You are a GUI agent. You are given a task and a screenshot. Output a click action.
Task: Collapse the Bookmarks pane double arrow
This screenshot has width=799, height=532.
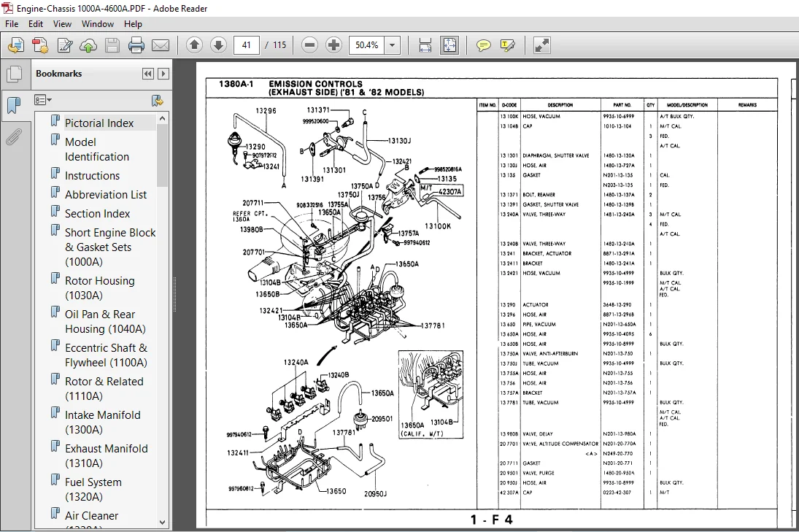[148, 74]
